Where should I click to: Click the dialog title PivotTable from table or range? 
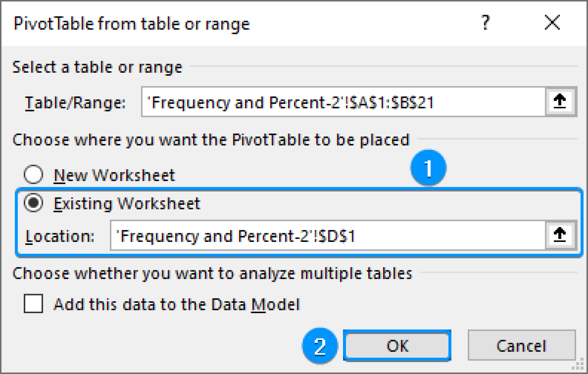pos(131,23)
